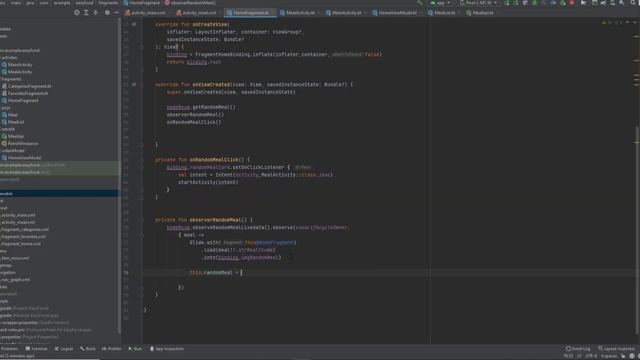Open the app run configuration dropdown

click(x=440, y=3)
